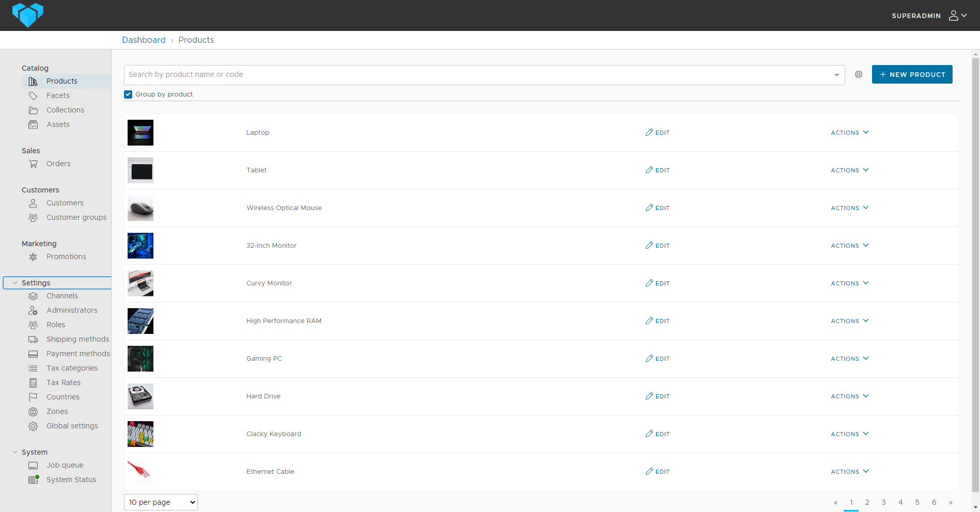Collapse the Settings section

14,282
